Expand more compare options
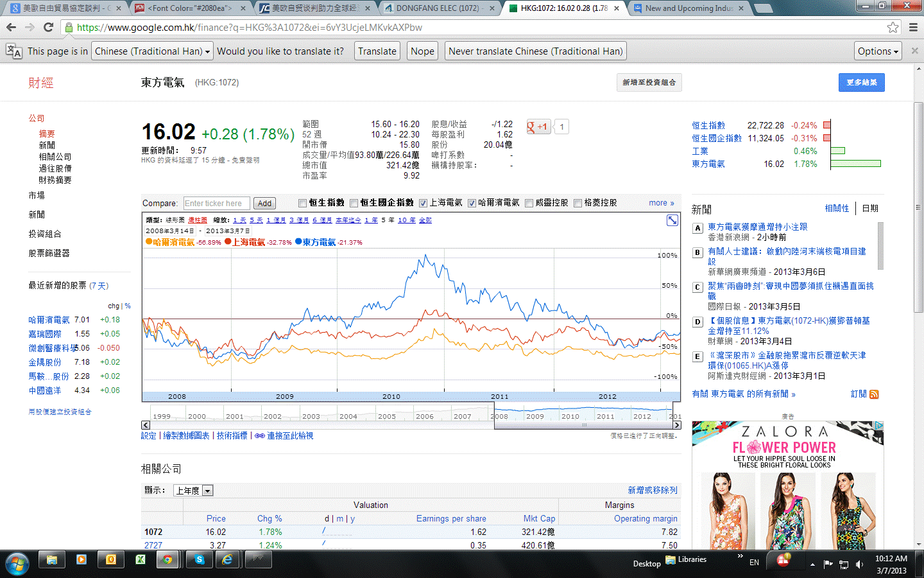Screen dimensions: 924x578 [661, 203]
